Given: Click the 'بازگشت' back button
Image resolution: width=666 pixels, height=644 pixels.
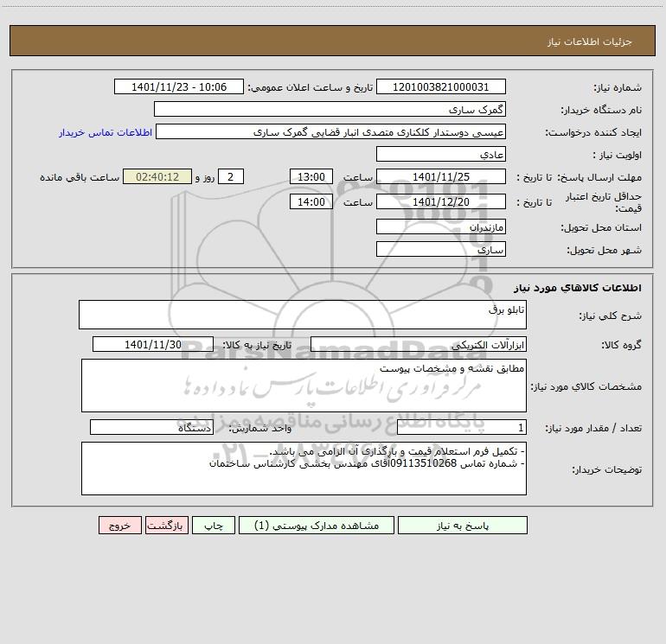Looking at the screenshot, I should (x=166, y=525).
